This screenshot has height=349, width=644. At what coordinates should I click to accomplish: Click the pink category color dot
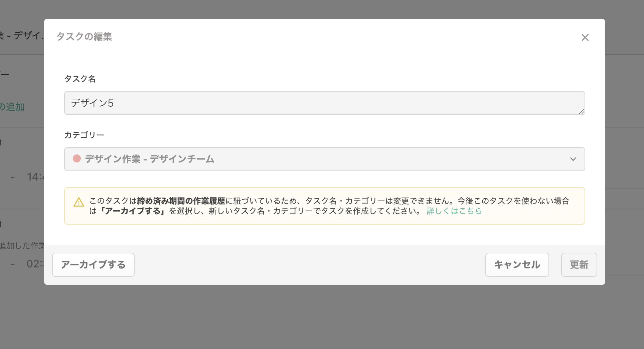[77, 158]
